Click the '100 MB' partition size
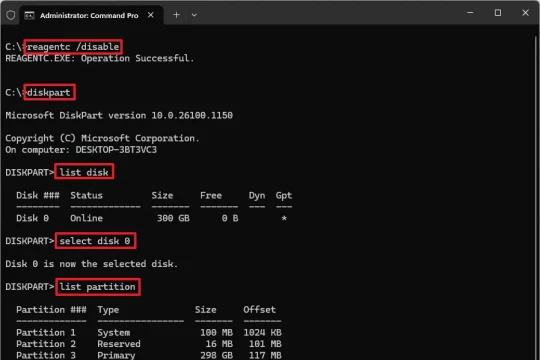This screenshot has height=360, width=540. 217,332
